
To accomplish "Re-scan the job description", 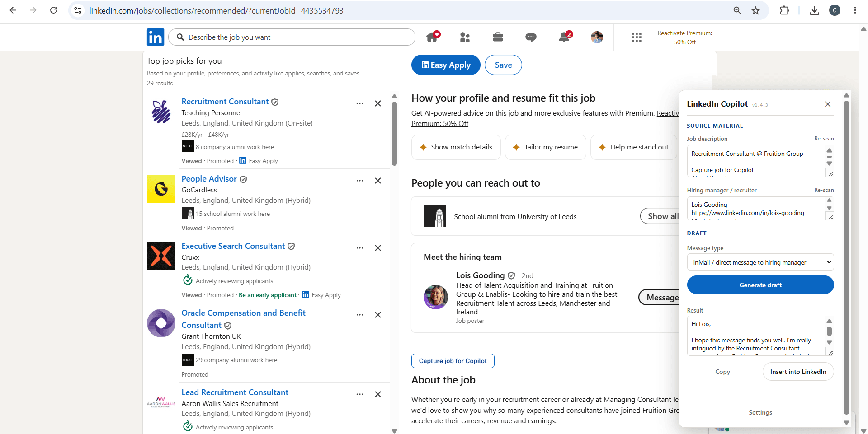I will tap(824, 139).
